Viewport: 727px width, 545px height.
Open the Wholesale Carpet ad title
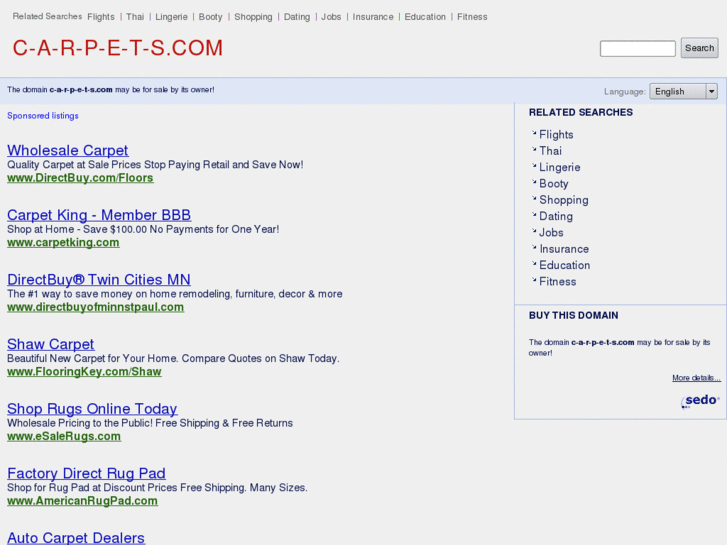coord(68,150)
